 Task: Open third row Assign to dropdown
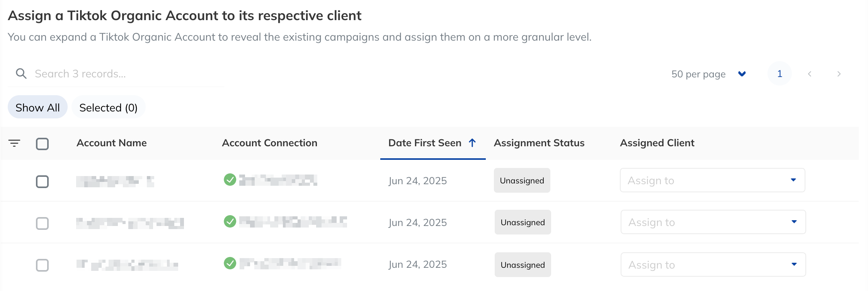[713, 264]
